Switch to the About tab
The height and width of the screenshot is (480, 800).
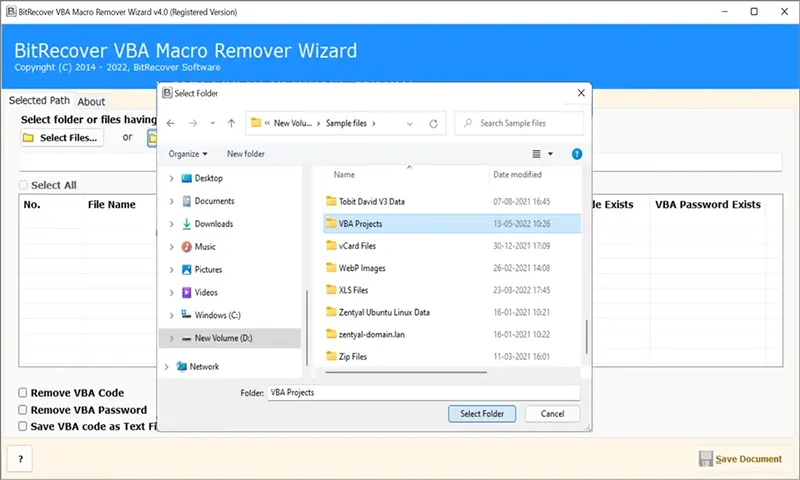(x=91, y=102)
